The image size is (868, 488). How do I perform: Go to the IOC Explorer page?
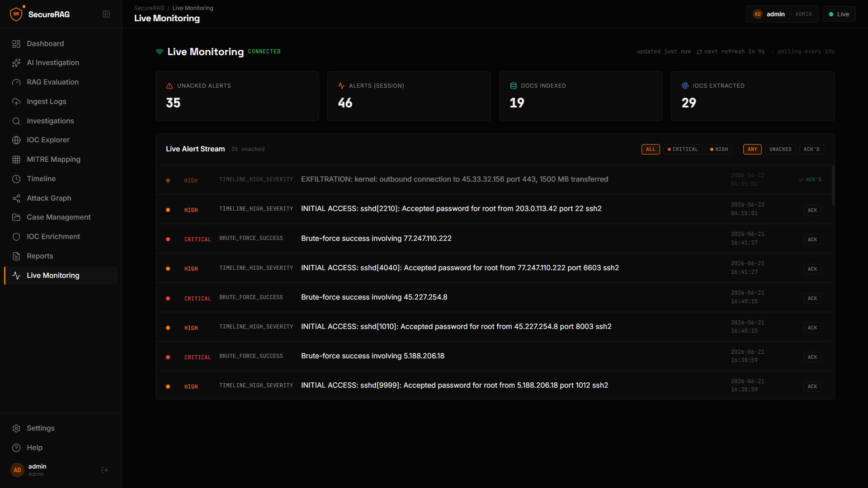pyautogui.click(x=61, y=140)
